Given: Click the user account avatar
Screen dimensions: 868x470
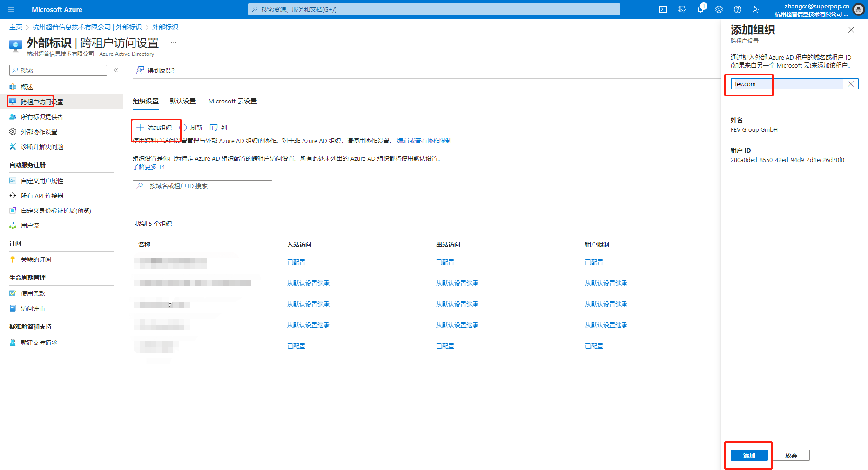Looking at the screenshot, I should pyautogui.click(x=859, y=10).
